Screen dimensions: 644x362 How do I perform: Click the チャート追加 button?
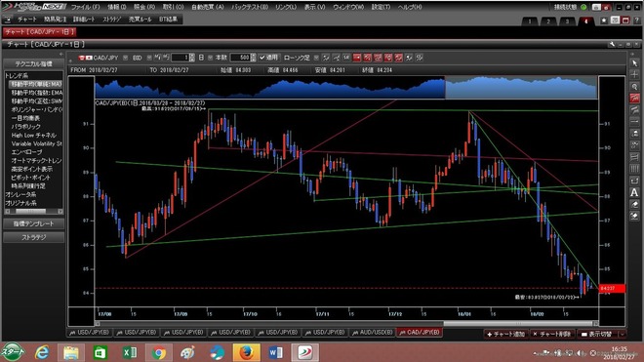pyautogui.click(x=505, y=334)
